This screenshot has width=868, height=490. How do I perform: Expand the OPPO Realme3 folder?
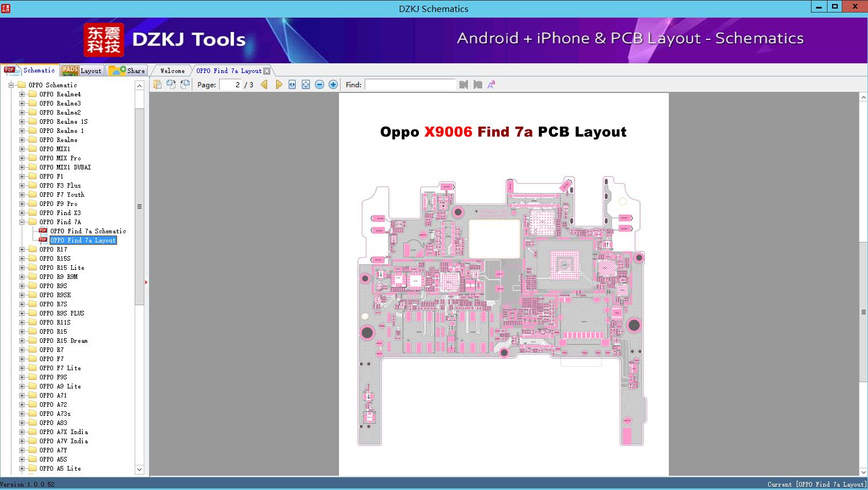tap(22, 103)
